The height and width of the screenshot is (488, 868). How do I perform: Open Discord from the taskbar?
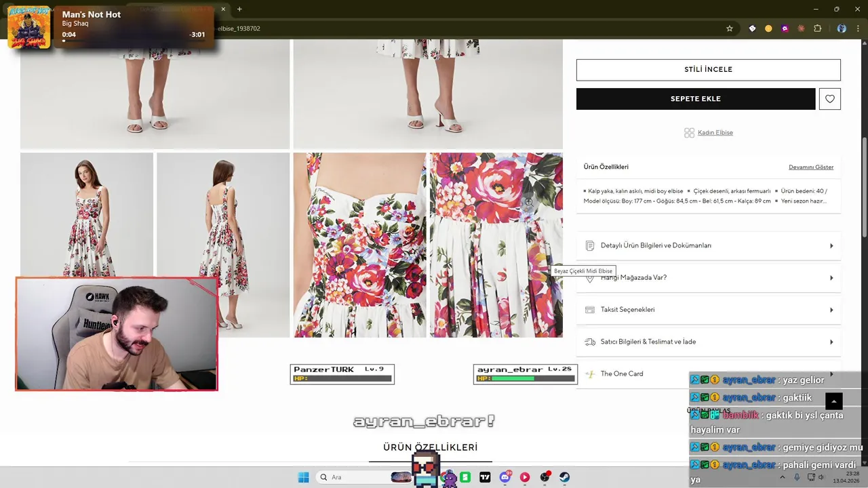(505, 477)
